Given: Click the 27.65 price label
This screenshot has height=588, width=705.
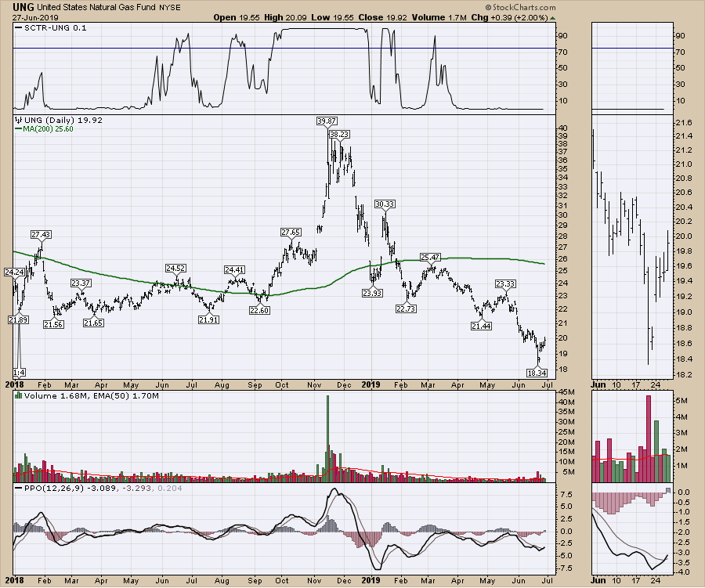Looking at the screenshot, I should click(291, 232).
